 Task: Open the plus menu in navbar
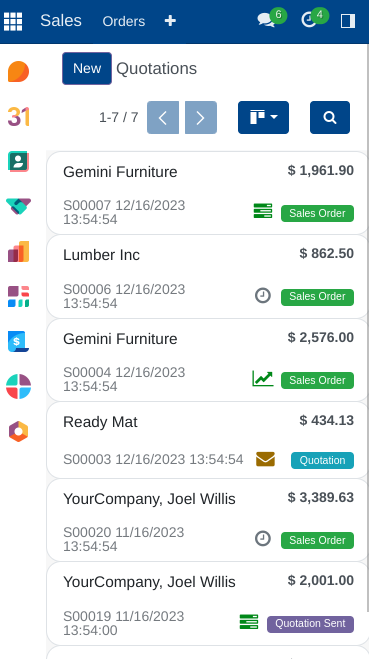pos(170,21)
